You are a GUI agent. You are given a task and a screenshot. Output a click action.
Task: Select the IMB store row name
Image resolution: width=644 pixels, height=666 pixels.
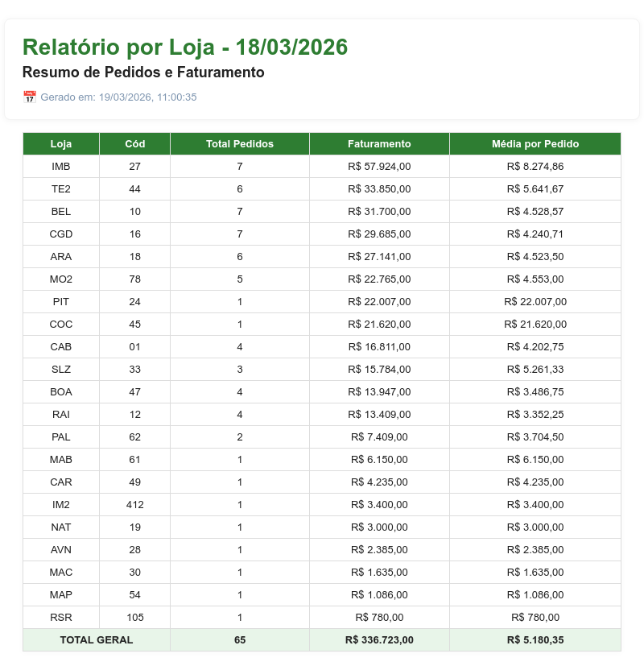click(x=61, y=167)
